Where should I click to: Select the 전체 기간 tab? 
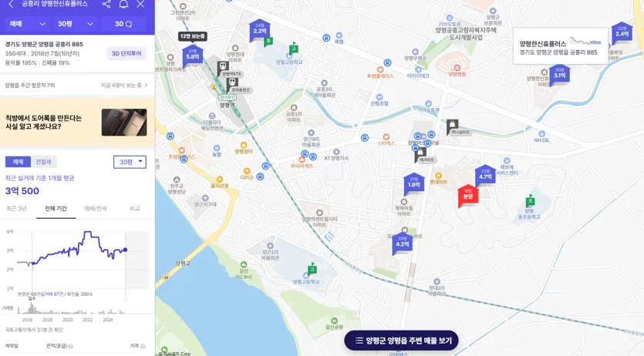coord(56,209)
